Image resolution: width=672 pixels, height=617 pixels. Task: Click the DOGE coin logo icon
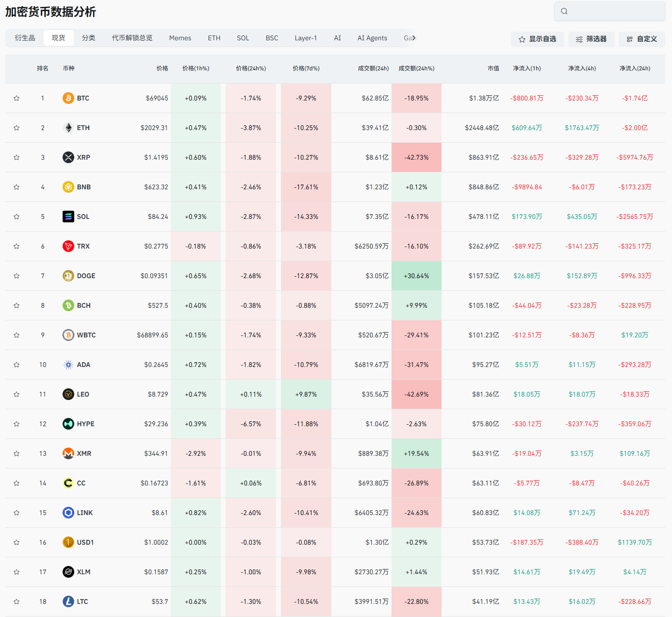click(68, 276)
